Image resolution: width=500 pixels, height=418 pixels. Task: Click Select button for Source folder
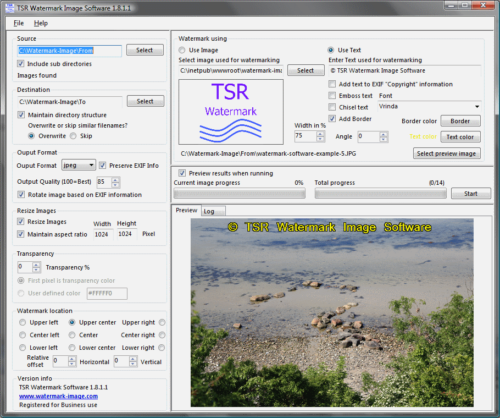pos(145,50)
